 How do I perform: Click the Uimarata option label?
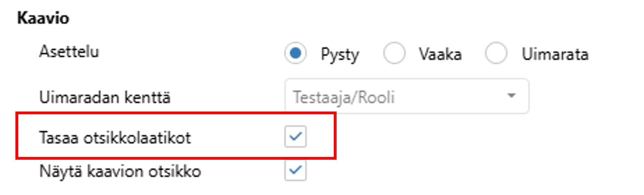tap(555, 54)
